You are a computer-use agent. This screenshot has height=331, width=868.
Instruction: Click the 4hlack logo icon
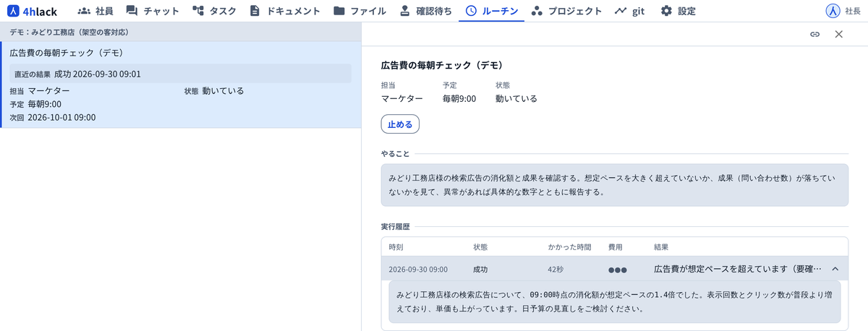point(12,11)
